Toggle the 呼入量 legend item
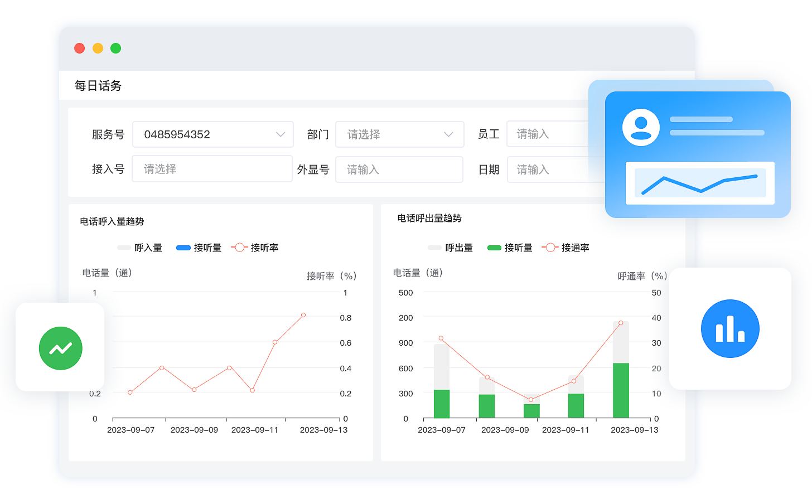 pos(140,248)
